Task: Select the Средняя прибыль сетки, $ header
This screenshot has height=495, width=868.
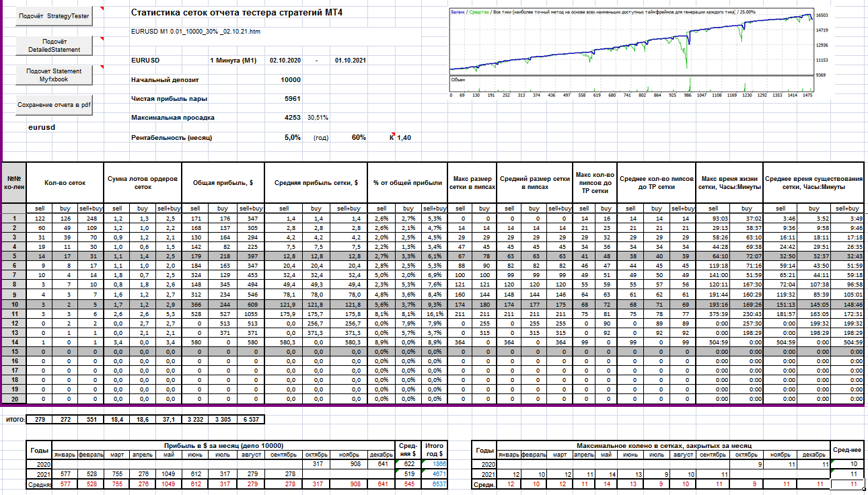Action: point(316,182)
